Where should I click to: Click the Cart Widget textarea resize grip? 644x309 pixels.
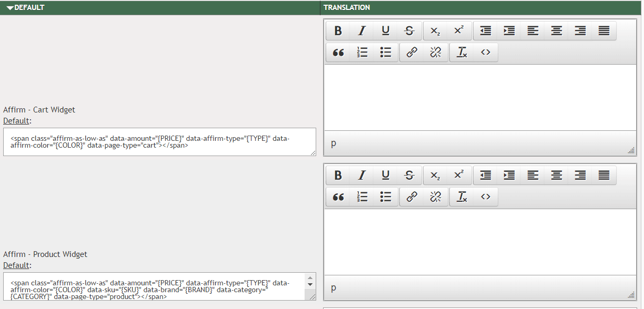point(313,153)
